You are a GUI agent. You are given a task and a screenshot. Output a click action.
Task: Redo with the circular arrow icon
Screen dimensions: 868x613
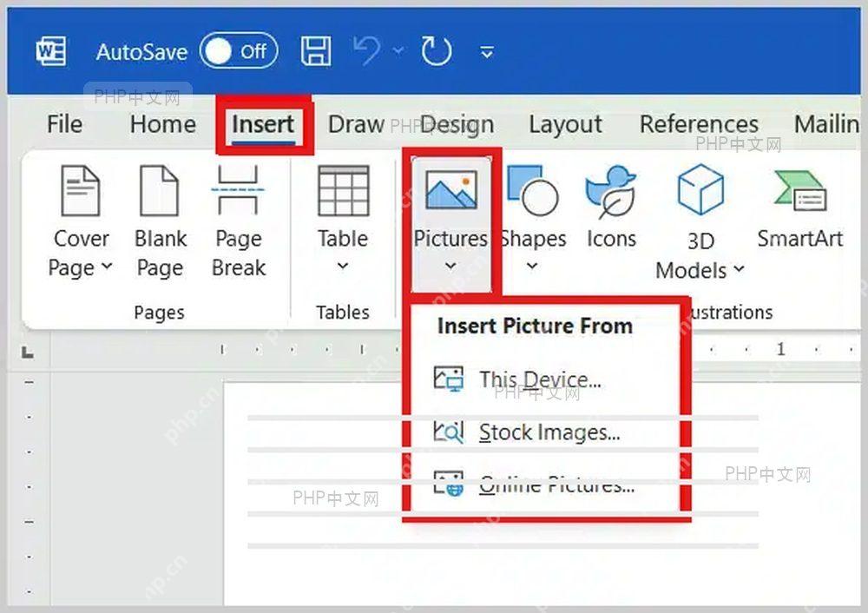437,51
